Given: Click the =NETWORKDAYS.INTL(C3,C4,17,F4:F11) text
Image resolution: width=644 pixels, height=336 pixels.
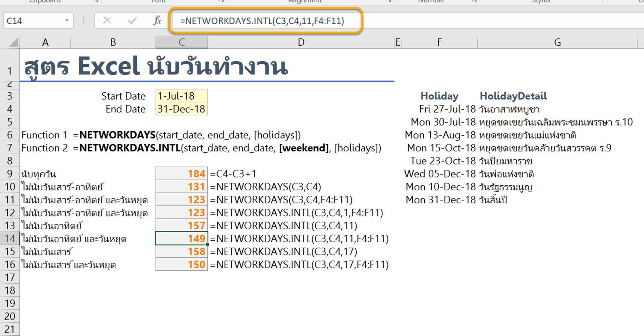Looking at the screenshot, I should (x=299, y=265).
